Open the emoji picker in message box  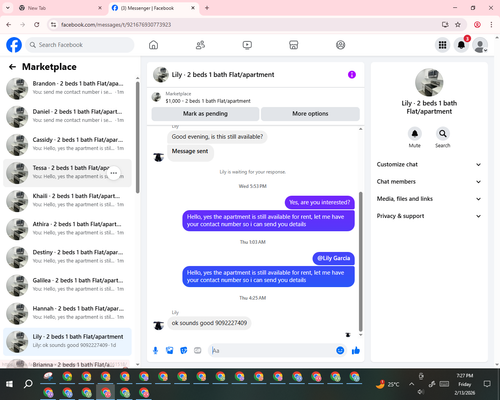point(340,350)
